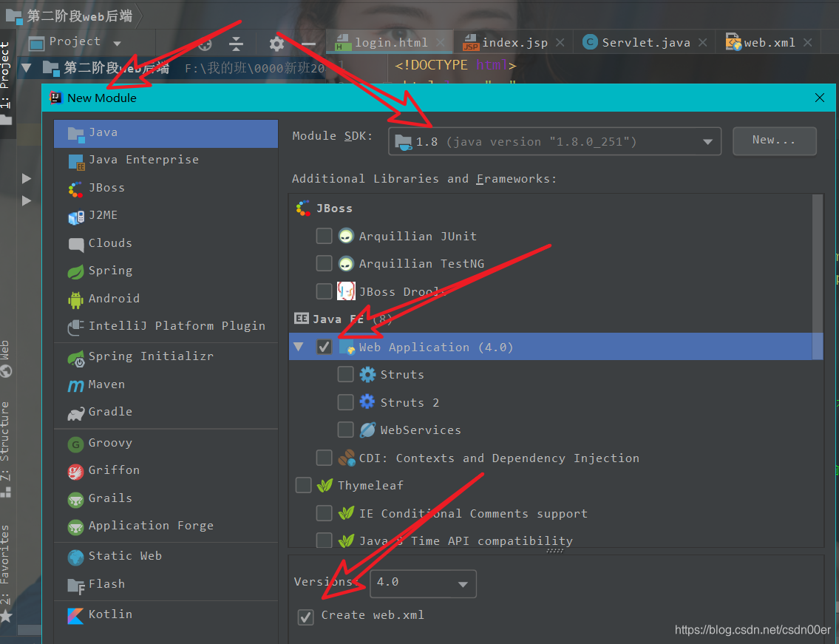
Task: Switch to login.html tab
Action: point(390,42)
